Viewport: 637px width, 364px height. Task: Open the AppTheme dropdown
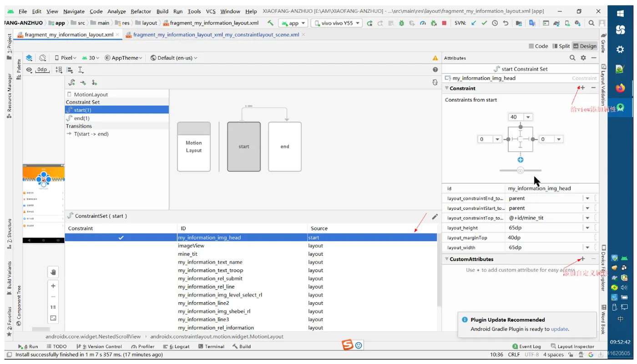[x=124, y=58]
